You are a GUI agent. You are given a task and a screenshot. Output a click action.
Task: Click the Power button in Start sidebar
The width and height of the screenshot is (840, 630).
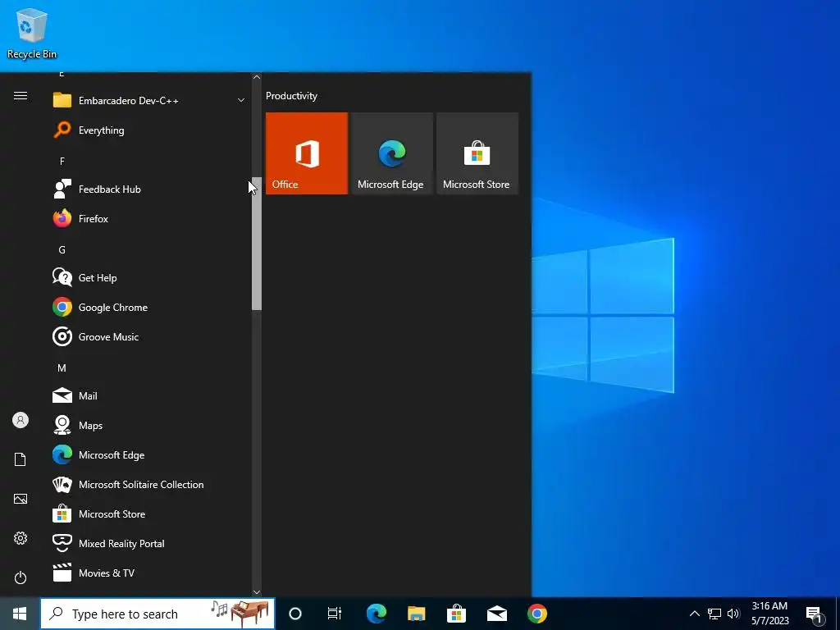21,577
